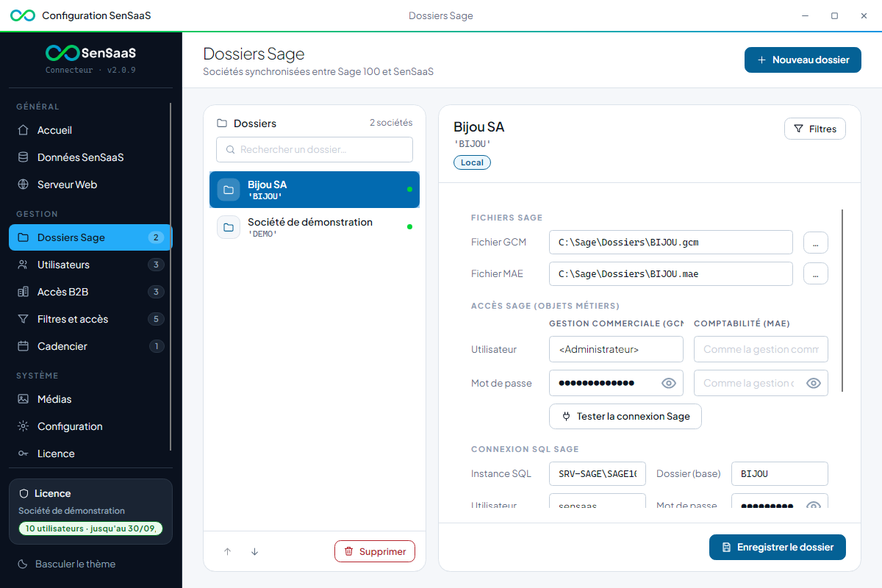Show Gestion Commerciale password with eye icon

[668, 383]
